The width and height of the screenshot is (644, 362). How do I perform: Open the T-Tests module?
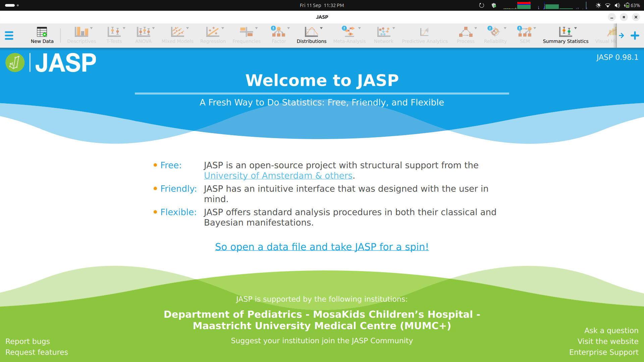(114, 35)
